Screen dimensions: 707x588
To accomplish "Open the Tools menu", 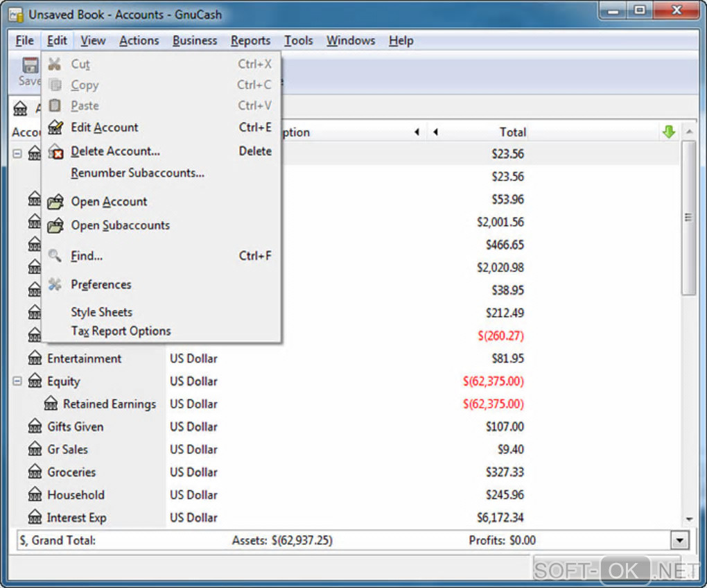I will [x=299, y=41].
